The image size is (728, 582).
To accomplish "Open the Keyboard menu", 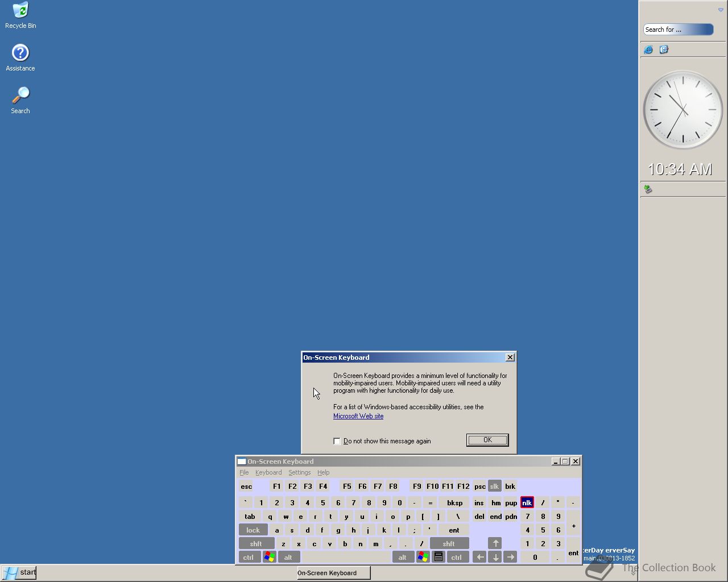I will point(268,472).
